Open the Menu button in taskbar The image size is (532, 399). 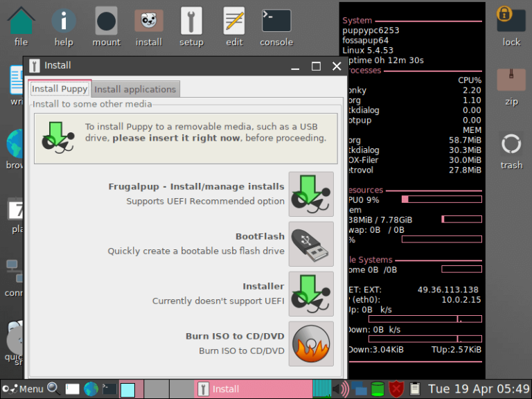coord(24,389)
